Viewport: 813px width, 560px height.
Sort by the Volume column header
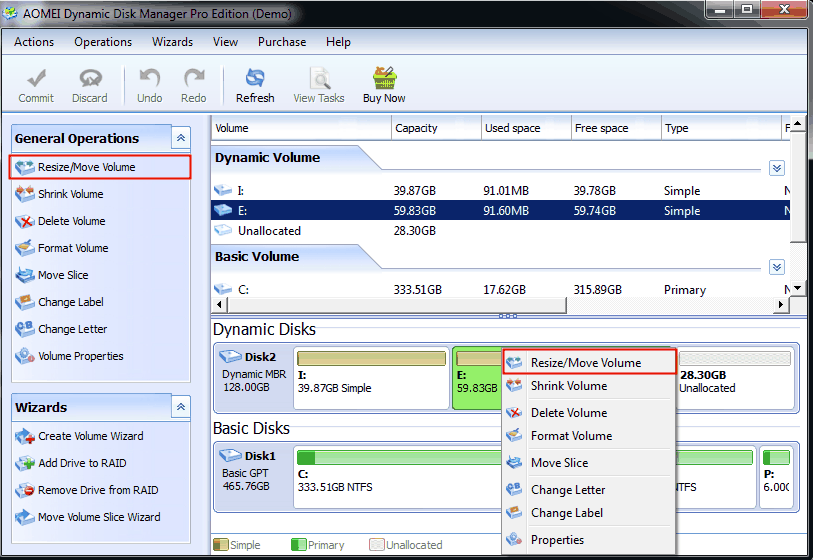tap(301, 128)
